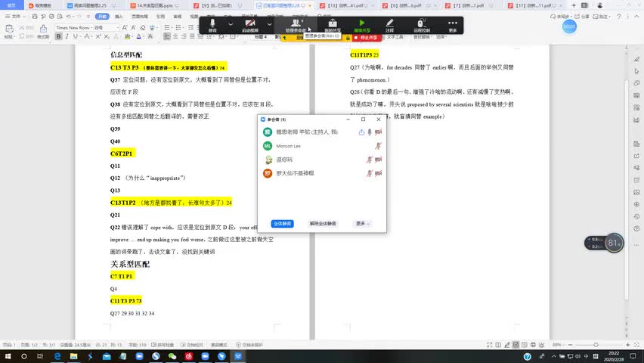The image size is (644, 363).
Task: Click host's microphone icon in participants list
Action: (x=370, y=132)
